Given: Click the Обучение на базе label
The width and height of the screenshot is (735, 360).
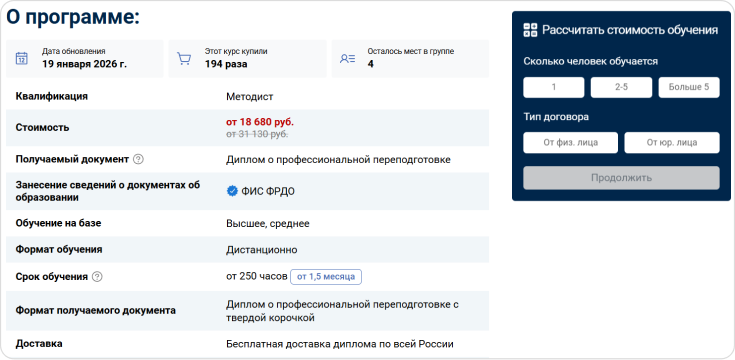Looking at the screenshot, I should (x=58, y=223).
